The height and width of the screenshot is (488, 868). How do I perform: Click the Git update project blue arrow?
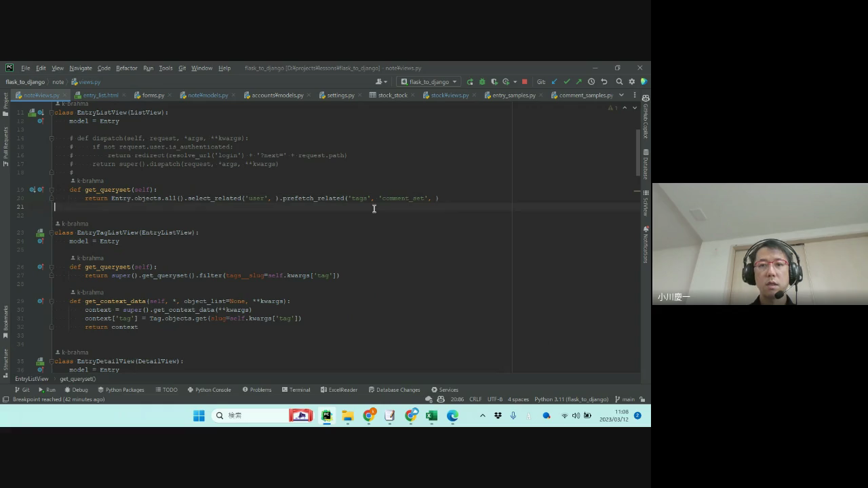click(555, 82)
